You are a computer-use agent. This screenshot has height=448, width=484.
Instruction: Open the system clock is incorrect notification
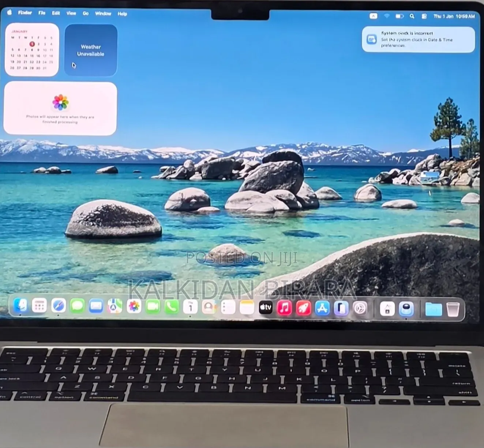pos(418,39)
